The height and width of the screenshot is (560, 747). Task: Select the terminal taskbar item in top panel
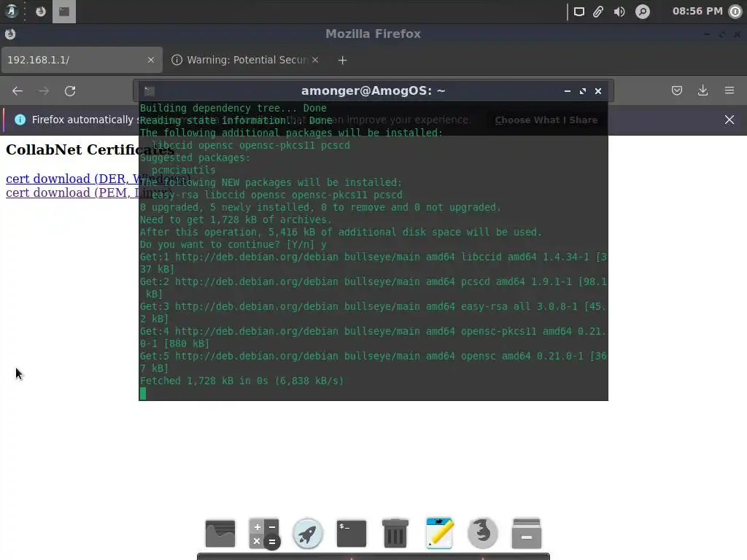(64, 12)
